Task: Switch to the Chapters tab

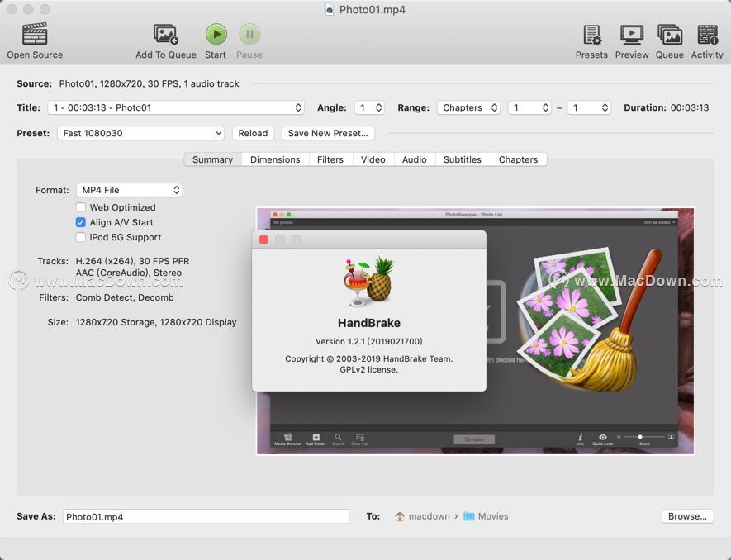Action: [519, 159]
